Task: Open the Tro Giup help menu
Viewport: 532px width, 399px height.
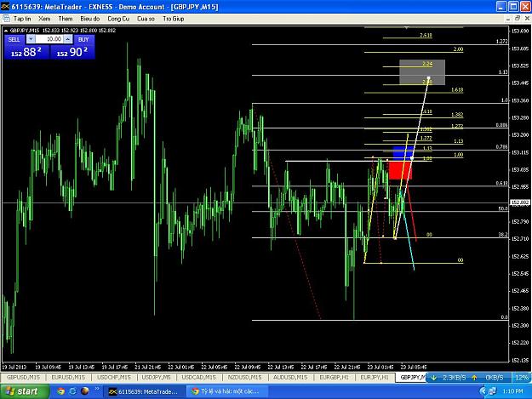Action: 174,19
